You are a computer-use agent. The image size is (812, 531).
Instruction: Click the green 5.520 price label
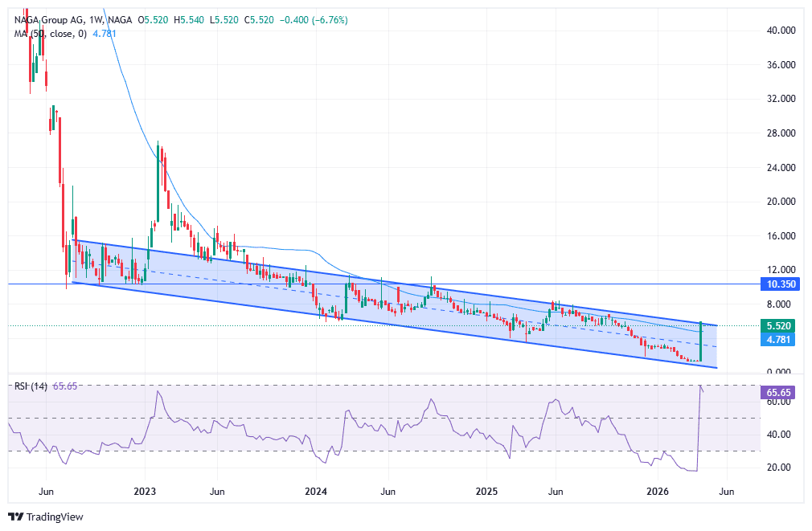(778, 327)
